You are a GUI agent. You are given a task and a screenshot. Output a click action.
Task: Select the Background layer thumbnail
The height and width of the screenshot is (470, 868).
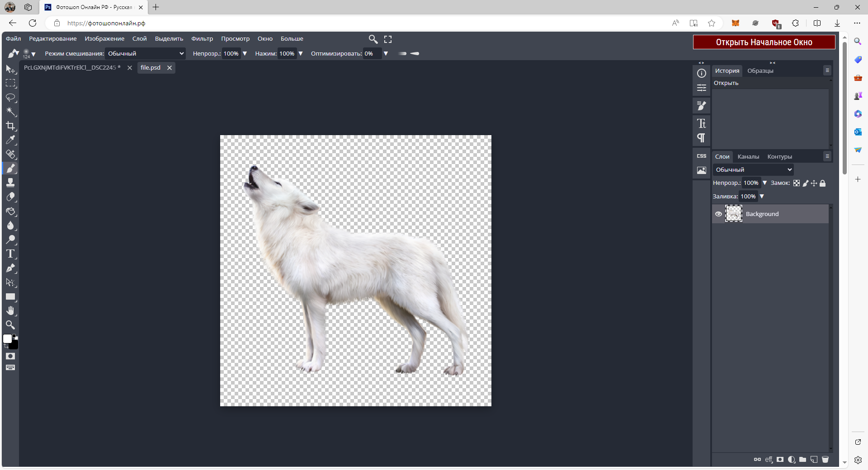point(733,214)
